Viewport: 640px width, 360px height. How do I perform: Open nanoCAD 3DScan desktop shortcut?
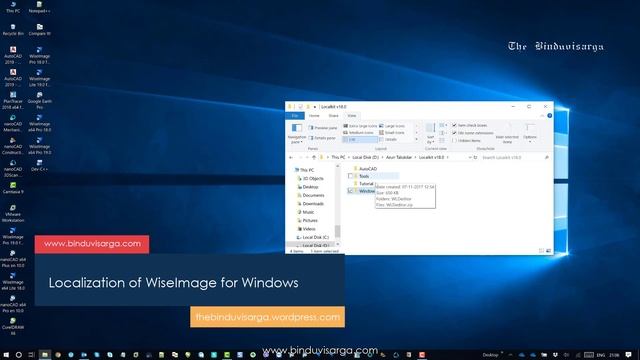(x=13, y=169)
